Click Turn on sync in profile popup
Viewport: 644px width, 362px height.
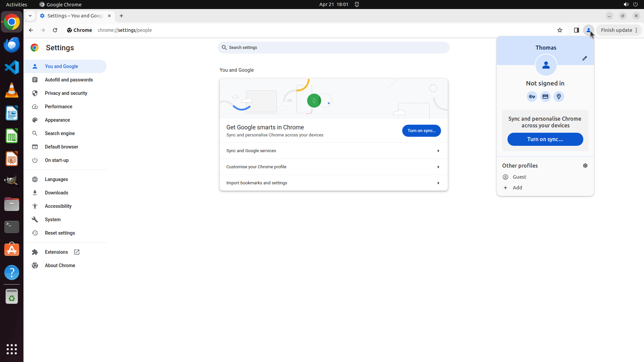545,139
